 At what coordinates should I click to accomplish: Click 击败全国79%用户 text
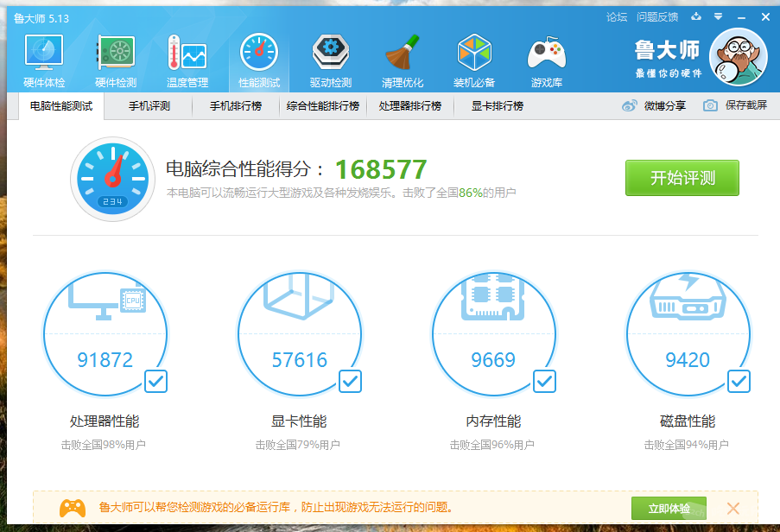coord(298,445)
